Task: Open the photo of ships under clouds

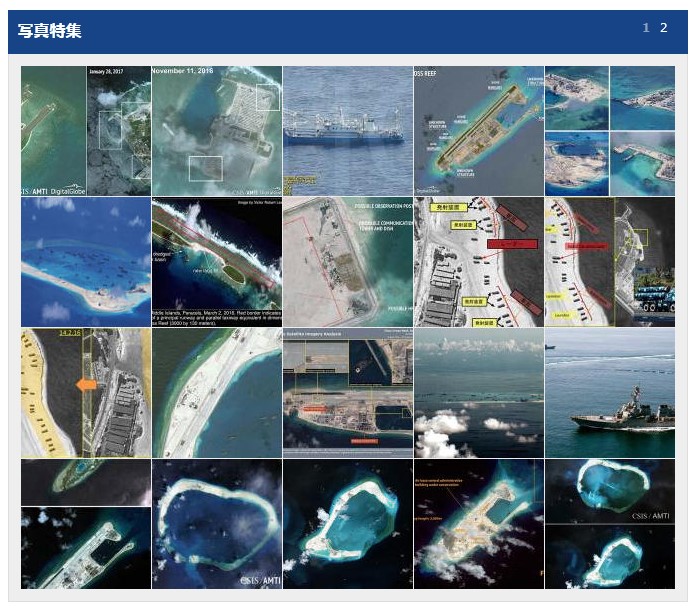Action: coord(478,392)
